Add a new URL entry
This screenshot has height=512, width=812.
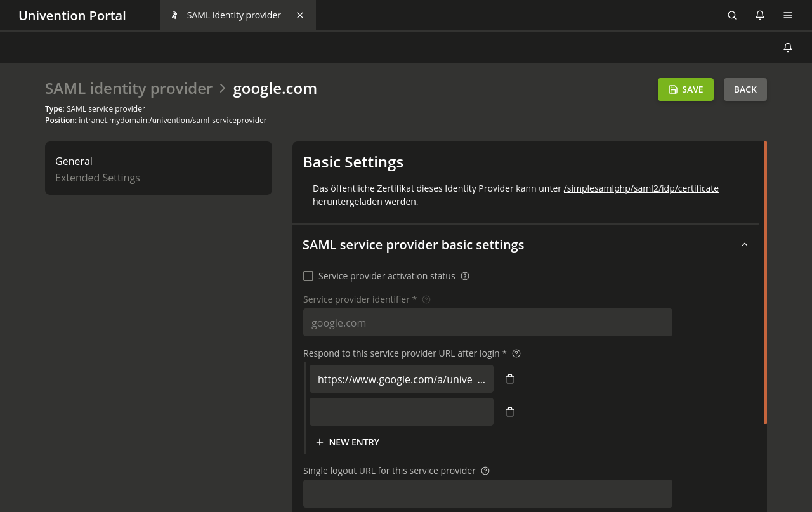348,442
